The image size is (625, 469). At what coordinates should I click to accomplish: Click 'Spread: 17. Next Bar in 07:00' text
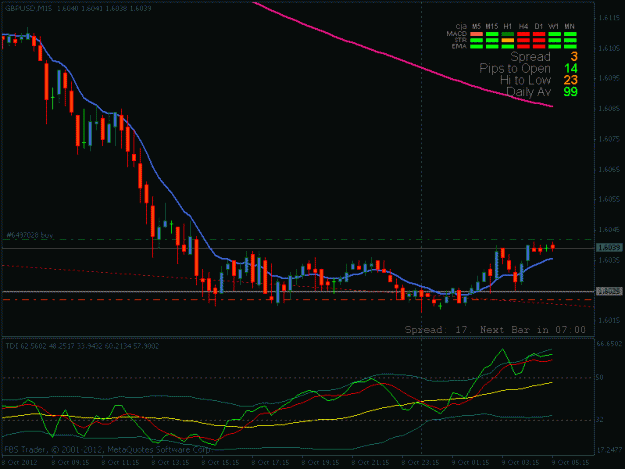tap(495, 330)
